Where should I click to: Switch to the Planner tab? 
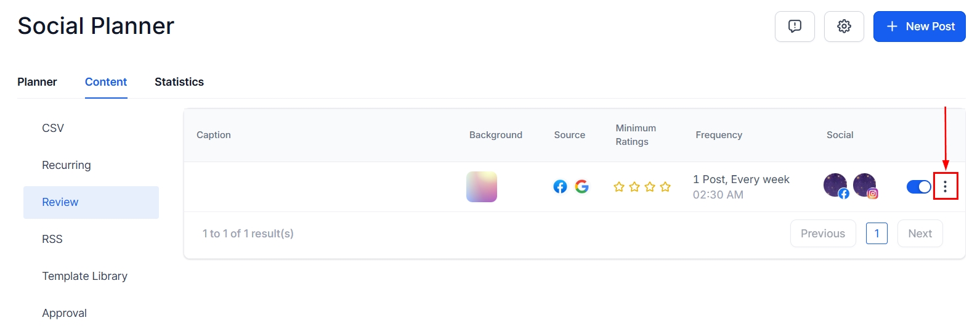[x=37, y=82]
